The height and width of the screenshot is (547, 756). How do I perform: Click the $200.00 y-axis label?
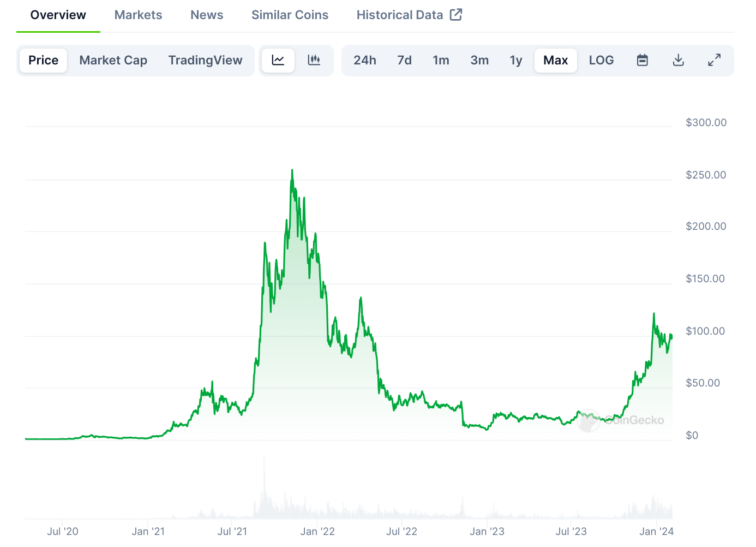(x=706, y=226)
